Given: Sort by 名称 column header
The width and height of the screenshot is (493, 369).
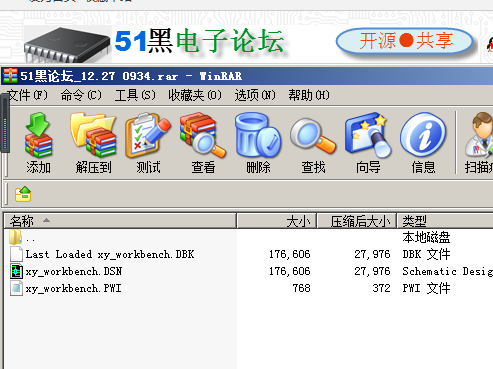Looking at the screenshot, I should [120, 221].
